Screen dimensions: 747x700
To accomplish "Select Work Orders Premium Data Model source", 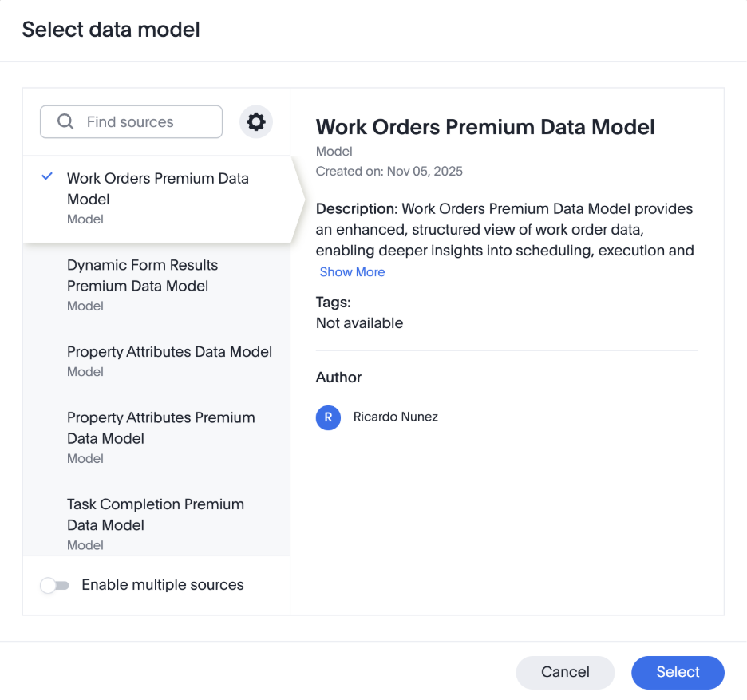I will point(158,189).
